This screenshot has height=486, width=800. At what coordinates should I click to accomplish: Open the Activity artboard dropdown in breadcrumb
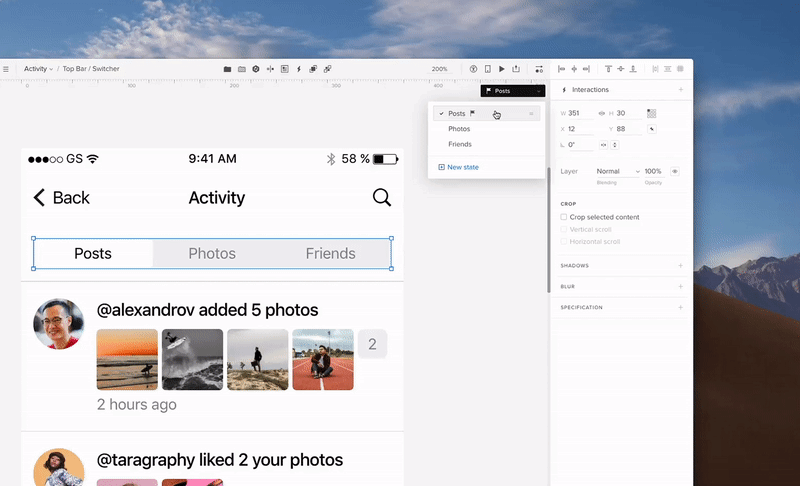(x=38, y=69)
